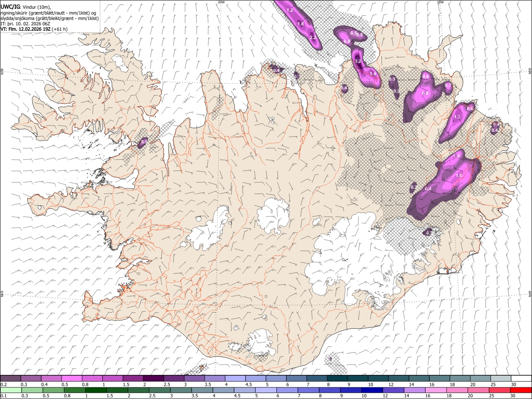
Task: Pick the green rain swatch starting at 0.5
Action: click(53, 390)
